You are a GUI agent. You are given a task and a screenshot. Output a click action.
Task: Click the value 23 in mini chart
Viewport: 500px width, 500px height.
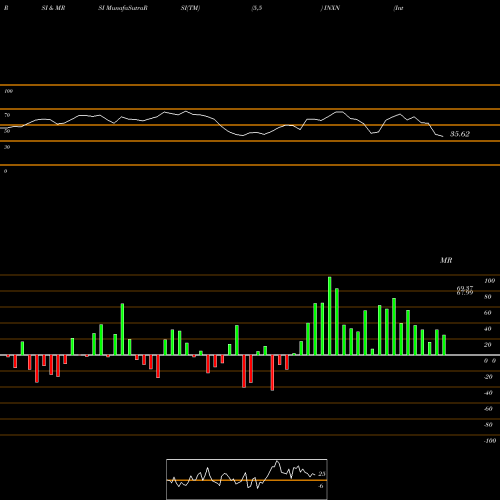[322, 474]
